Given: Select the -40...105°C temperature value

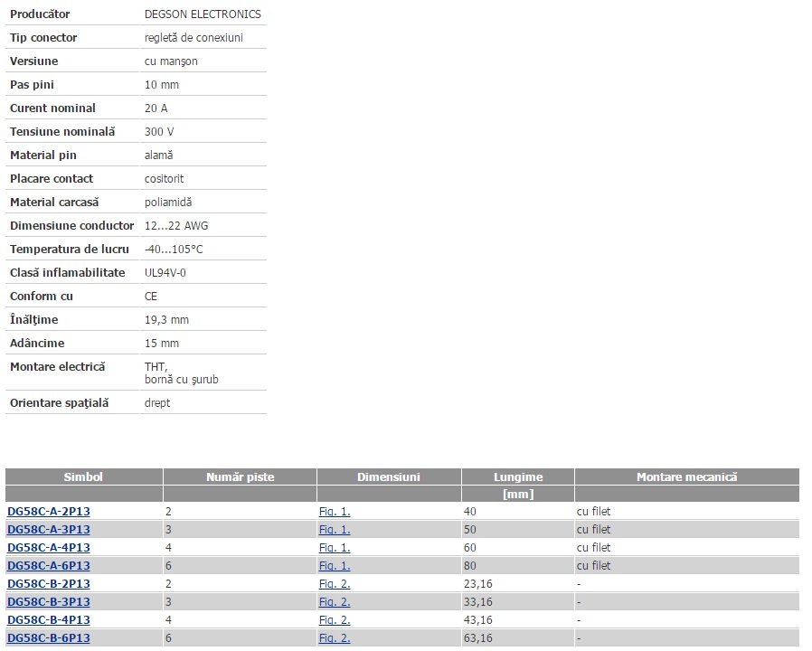Looking at the screenshot, I should point(174,250).
